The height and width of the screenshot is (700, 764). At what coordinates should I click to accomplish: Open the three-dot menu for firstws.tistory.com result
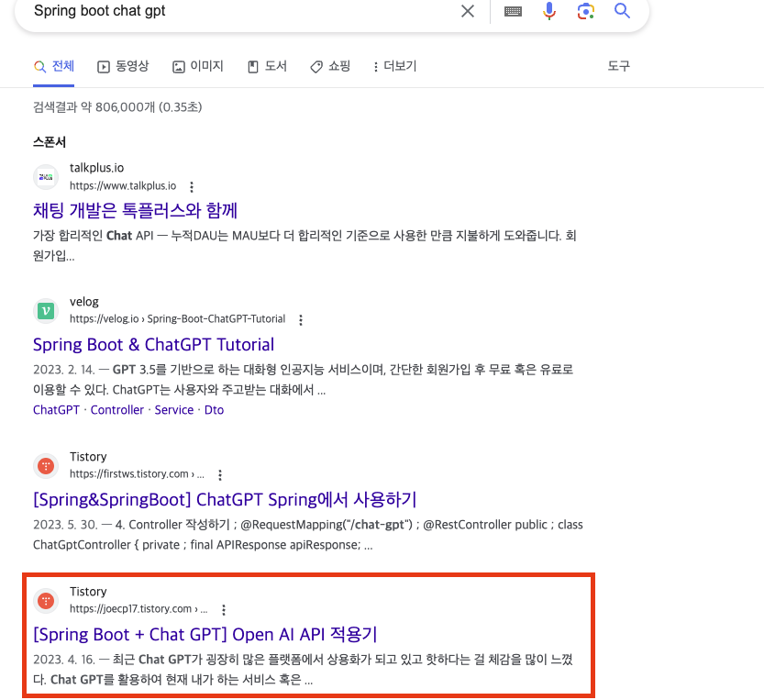click(x=220, y=475)
